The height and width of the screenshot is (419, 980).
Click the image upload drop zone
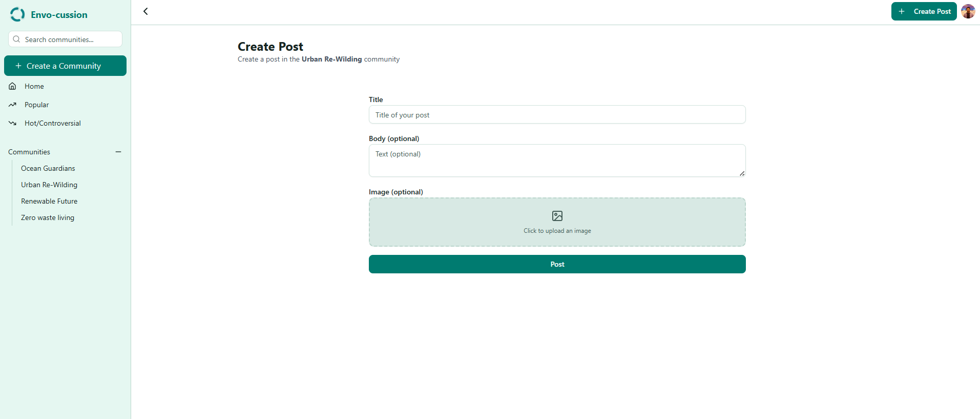point(557,222)
